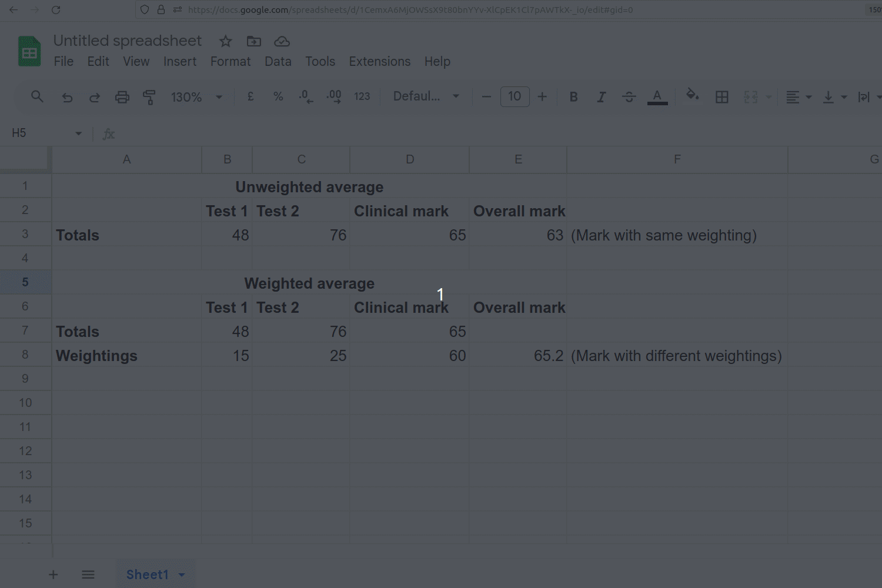The image size is (882, 588).
Task: Toggle strikethrough formatting
Action: pos(629,97)
